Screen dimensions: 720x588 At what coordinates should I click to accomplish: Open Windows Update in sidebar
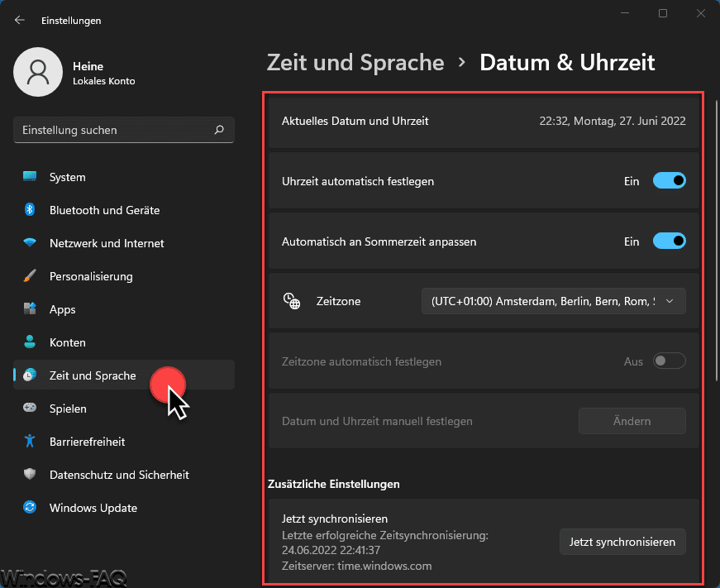click(124, 508)
